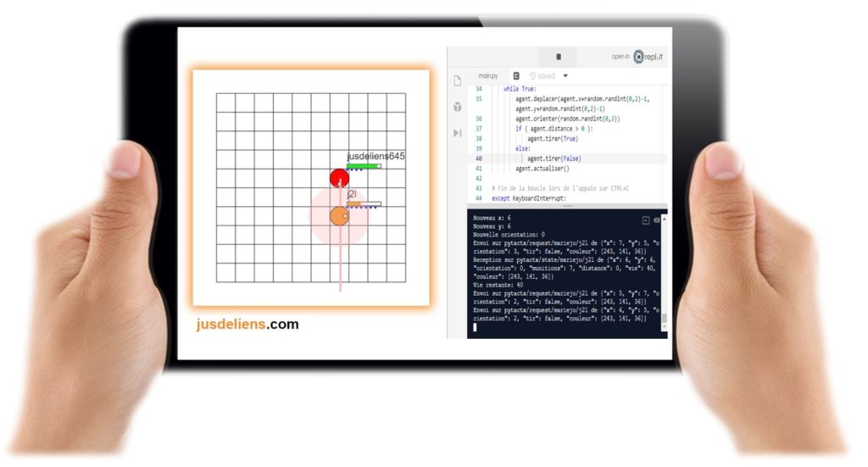
Task: Click the j2l agent label
Action: coord(352,194)
